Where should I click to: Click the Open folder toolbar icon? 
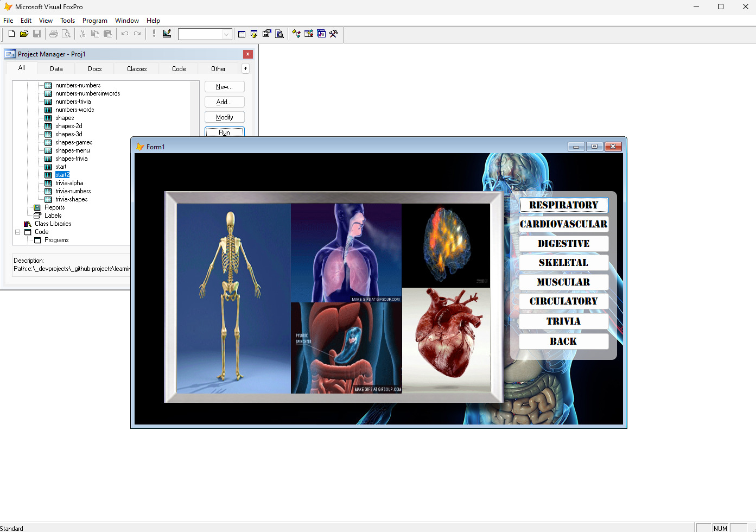click(24, 34)
